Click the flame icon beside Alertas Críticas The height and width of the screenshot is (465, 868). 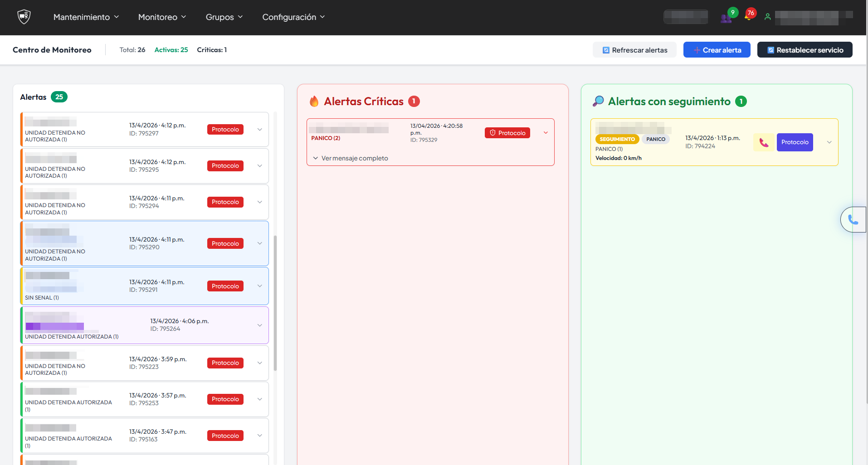[x=314, y=101]
